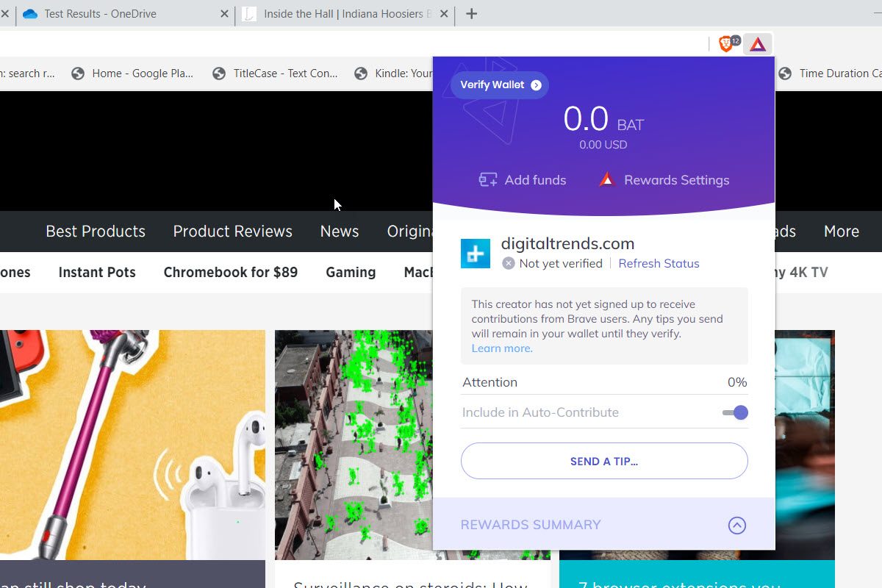
Task: Click the digitaltrends.com site logo icon
Action: click(x=476, y=254)
